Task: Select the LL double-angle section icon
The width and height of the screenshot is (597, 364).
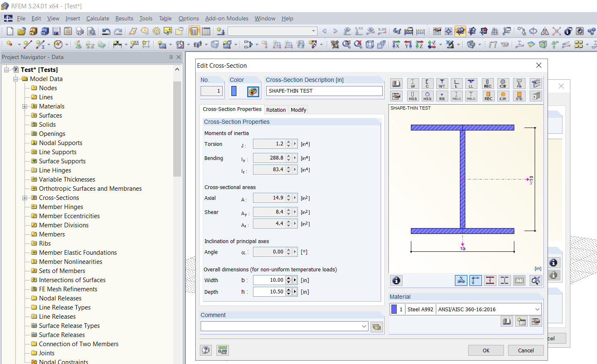Action: tap(471, 83)
